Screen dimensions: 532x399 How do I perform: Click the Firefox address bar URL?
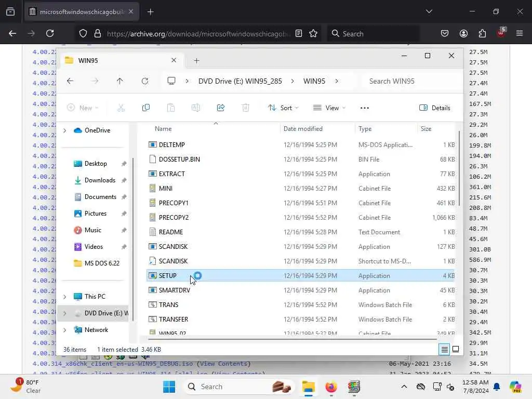click(198, 34)
